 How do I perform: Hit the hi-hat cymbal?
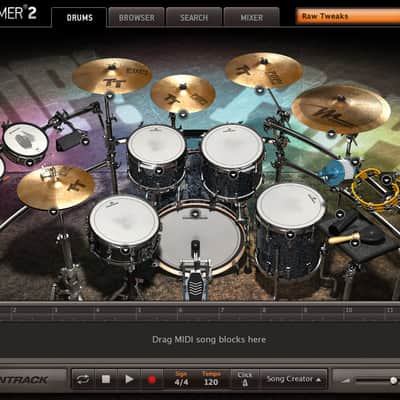tap(55, 187)
